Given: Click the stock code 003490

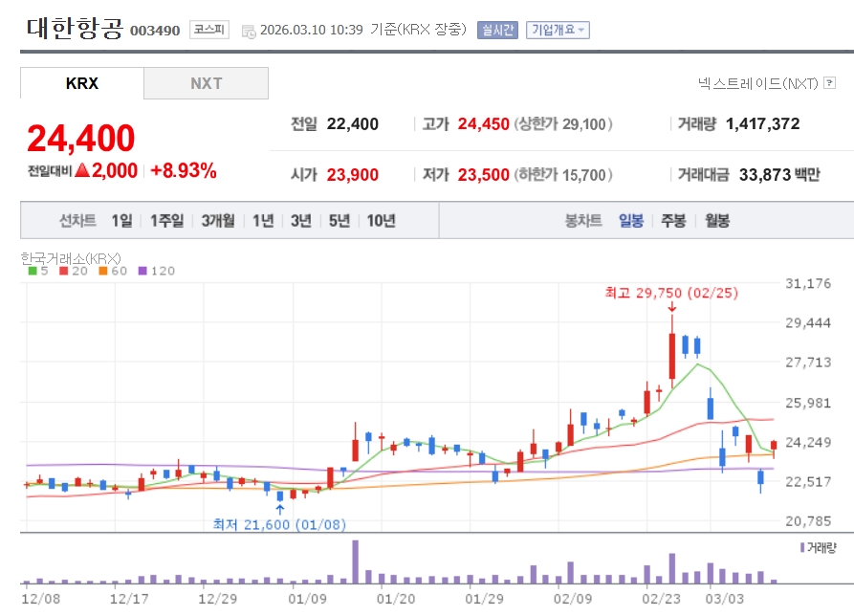Looking at the screenshot, I should click(155, 31).
